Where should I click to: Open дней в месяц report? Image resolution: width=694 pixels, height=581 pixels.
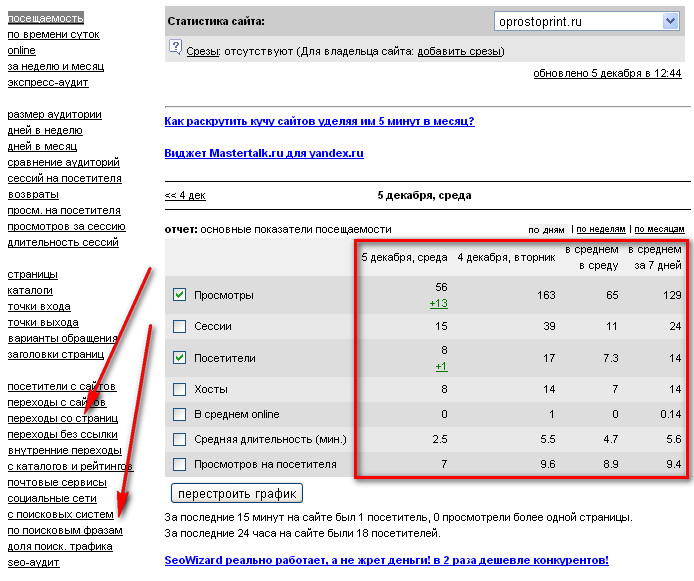pos(42,146)
